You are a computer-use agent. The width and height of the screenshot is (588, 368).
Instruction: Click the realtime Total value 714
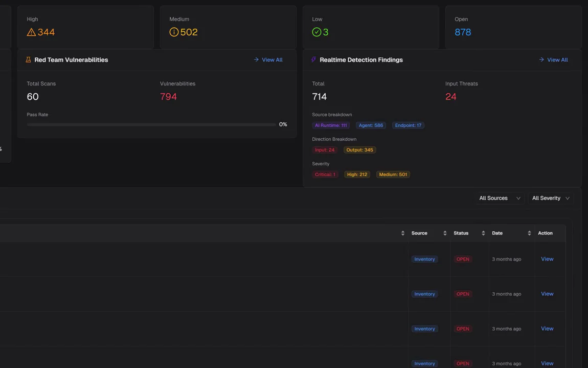coord(320,97)
